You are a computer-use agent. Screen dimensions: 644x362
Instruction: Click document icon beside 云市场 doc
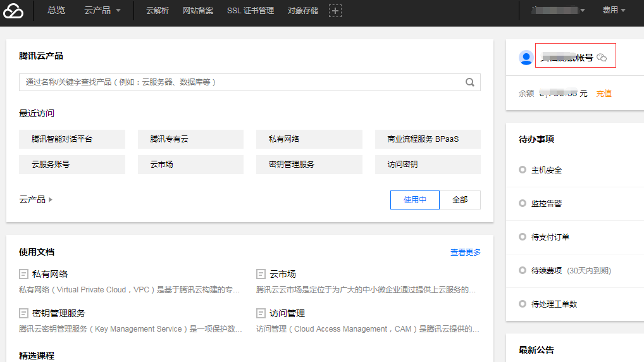point(261,274)
